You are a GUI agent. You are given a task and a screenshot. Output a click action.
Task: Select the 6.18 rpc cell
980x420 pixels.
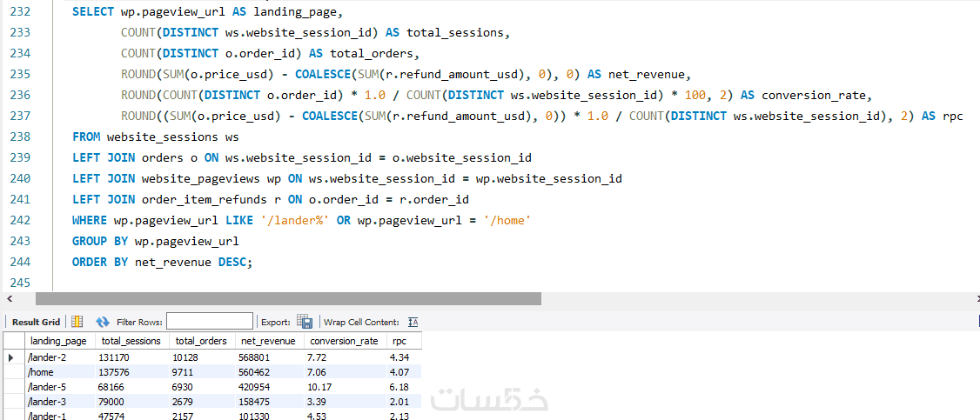pos(405,385)
